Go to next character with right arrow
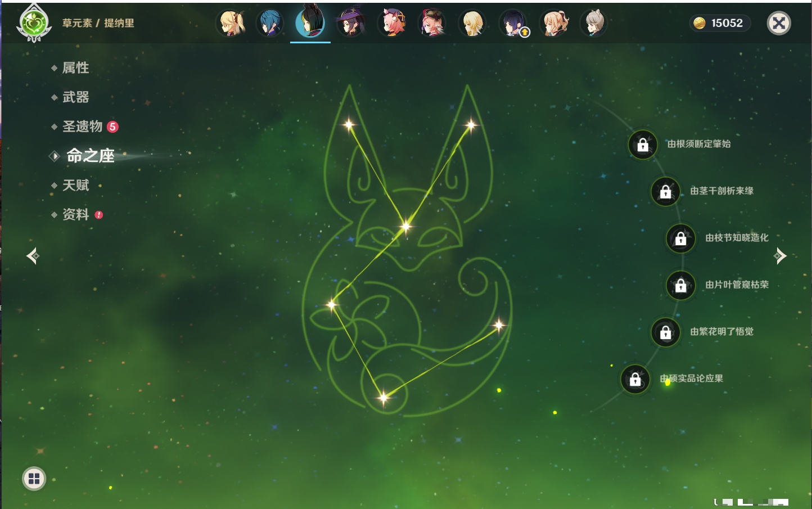Image resolution: width=812 pixels, height=509 pixels. [x=780, y=256]
